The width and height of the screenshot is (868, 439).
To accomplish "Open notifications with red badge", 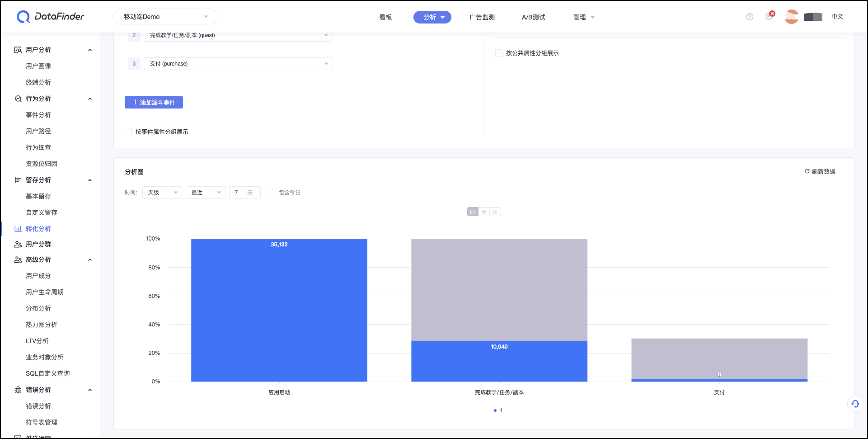I will tap(769, 16).
